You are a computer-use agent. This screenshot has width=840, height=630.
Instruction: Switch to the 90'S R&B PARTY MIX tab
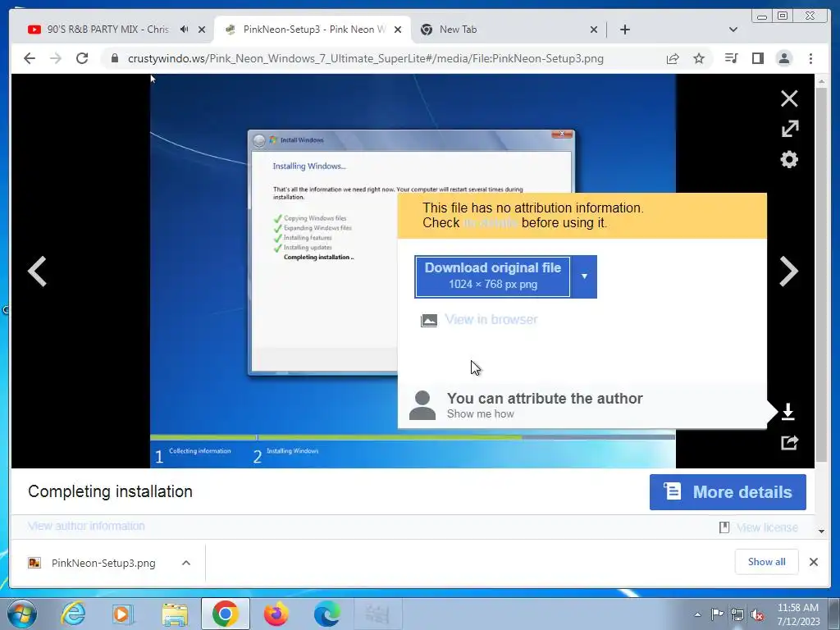coord(107,30)
